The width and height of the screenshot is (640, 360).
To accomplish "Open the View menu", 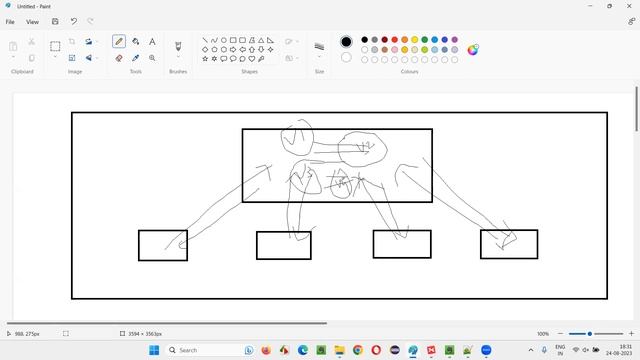I will pyautogui.click(x=32, y=22).
